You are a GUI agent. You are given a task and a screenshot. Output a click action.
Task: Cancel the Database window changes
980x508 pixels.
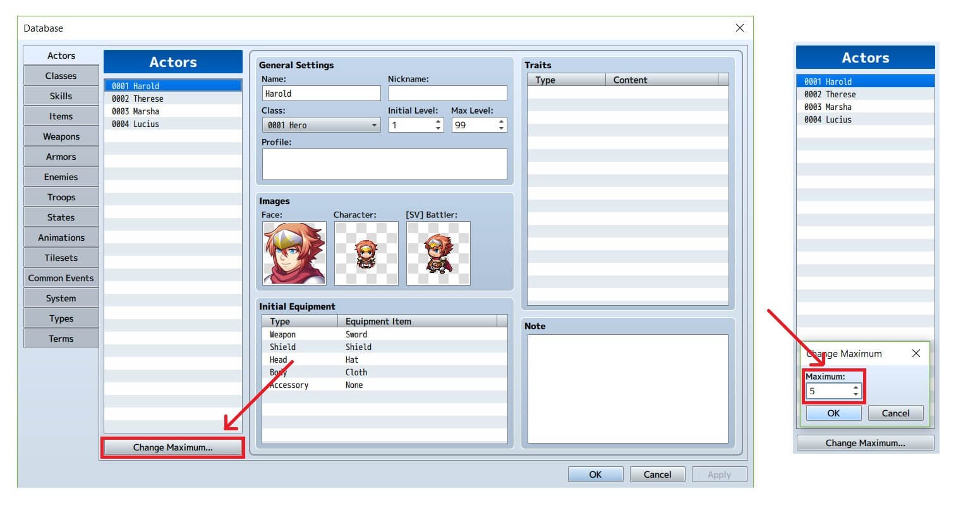click(657, 475)
